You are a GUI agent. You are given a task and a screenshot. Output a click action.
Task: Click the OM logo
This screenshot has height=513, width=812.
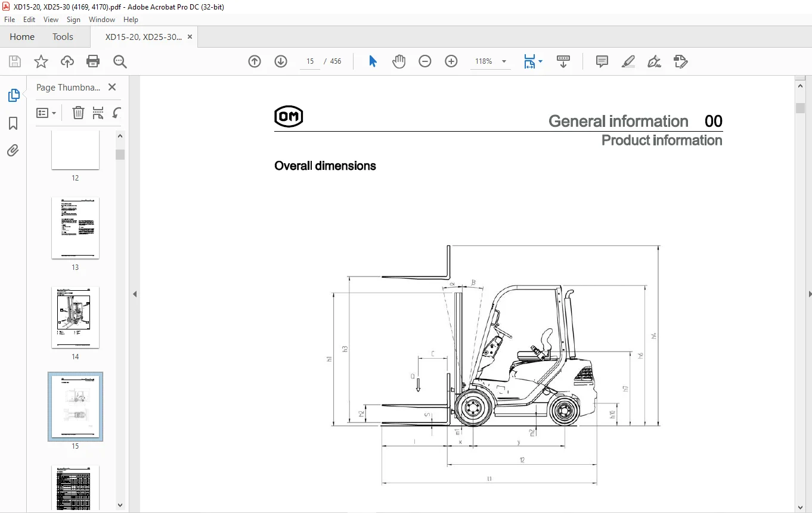289,117
